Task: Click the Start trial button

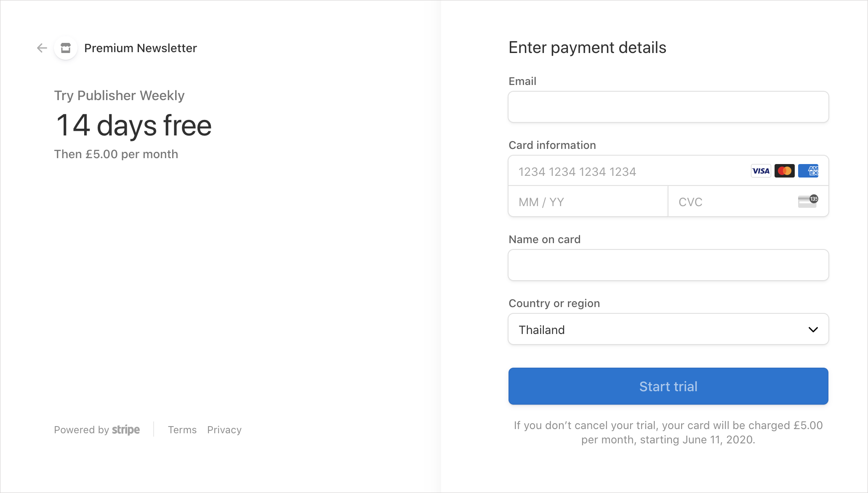Action: click(668, 386)
